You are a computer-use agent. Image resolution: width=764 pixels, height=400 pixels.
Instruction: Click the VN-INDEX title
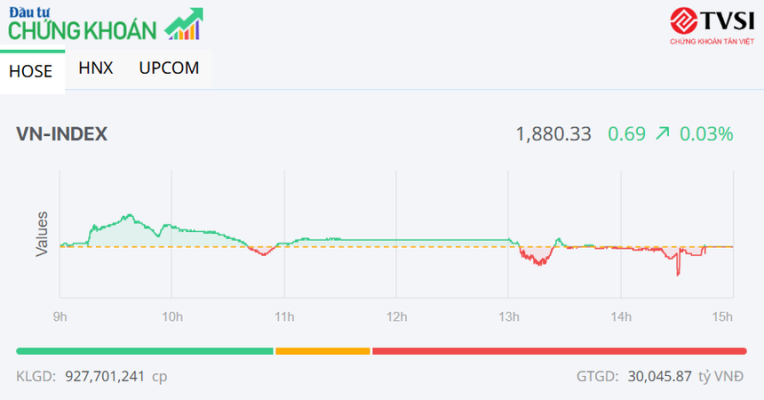(x=62, y=134)
